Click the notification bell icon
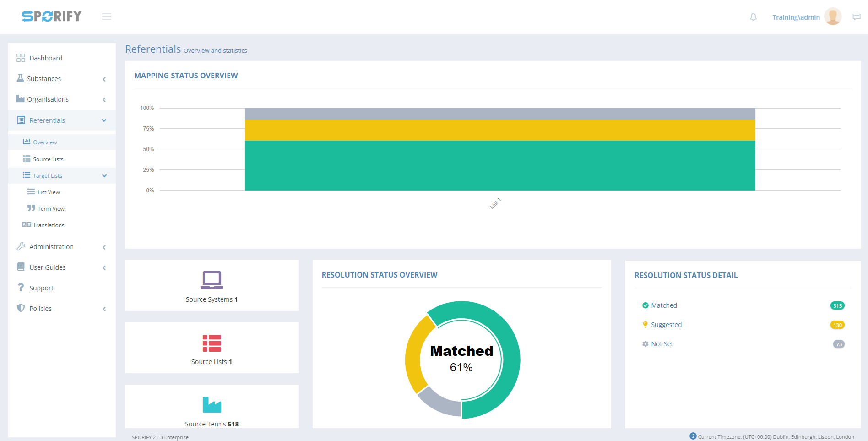Image resolution: width=868 pixels, height=441 pixels. pyautogui.click(x=753, y=17)
